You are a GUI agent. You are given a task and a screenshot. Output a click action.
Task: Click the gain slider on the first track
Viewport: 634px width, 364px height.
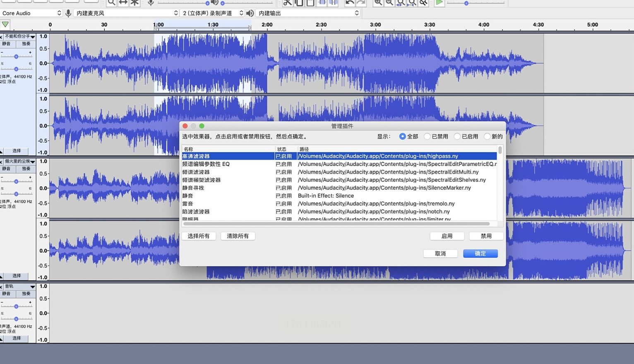click(16, 56)
